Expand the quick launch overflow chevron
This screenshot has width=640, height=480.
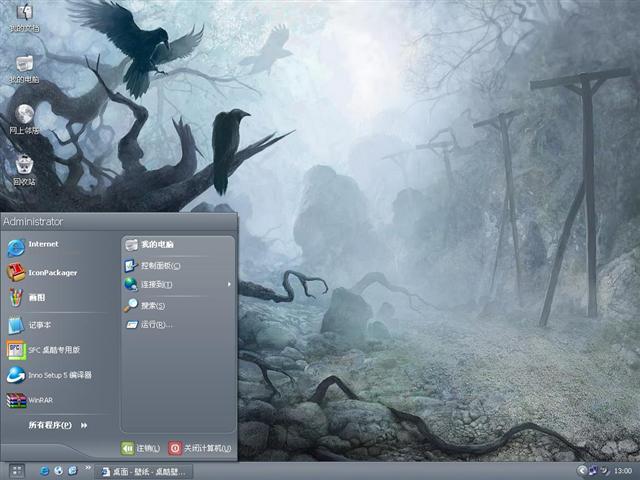coord(87,468)
